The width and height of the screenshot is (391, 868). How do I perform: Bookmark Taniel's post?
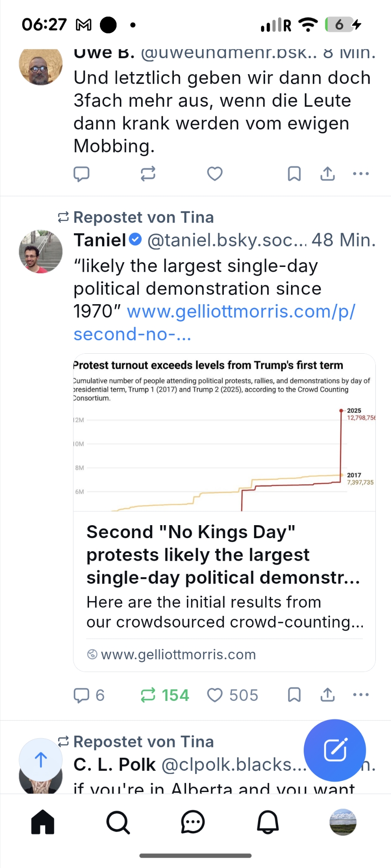coord(294,695)
